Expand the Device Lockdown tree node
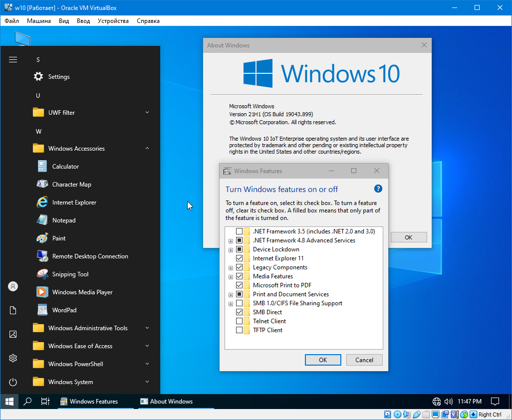The image size is (512, 420). tap(231, 250)
